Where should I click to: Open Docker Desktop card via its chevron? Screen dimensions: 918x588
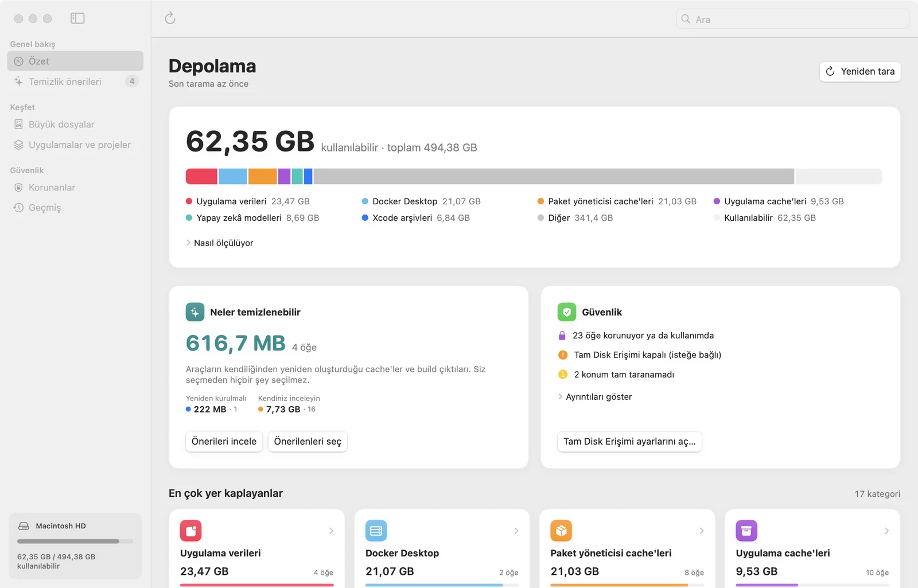pos(516,531)
